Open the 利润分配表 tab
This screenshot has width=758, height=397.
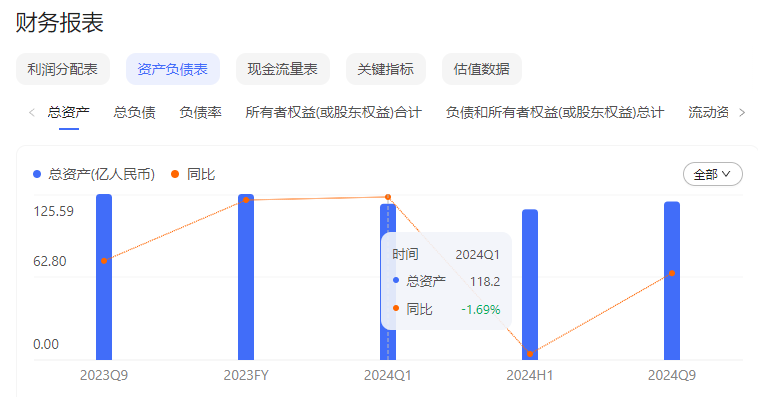click(63, 69)
